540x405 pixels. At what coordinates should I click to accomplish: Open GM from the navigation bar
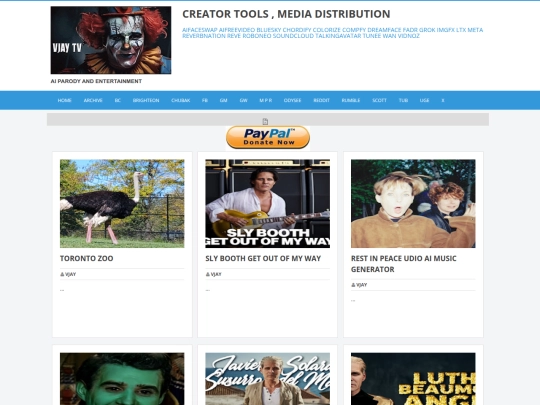(x=224, y=100)
